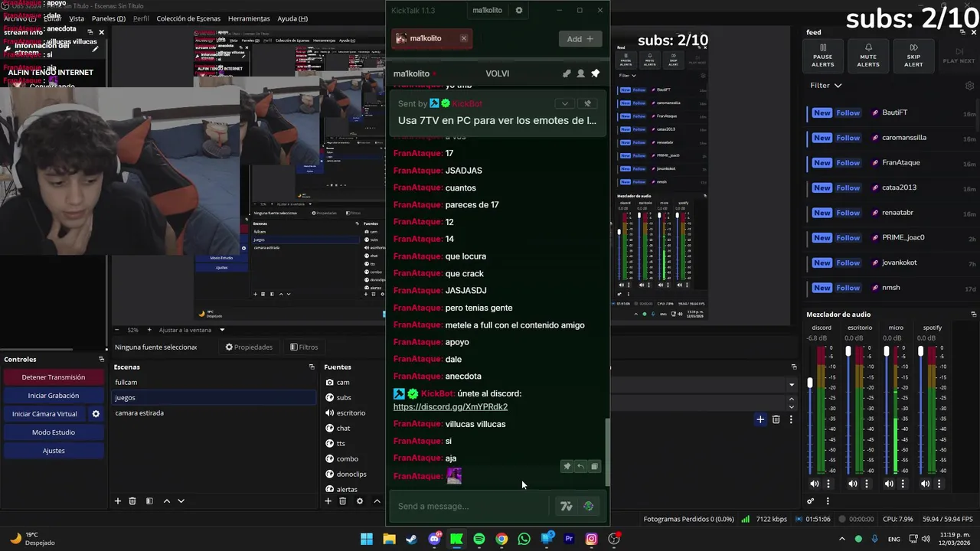
Task: Unpin the KickBot pinned message
Action: coord(588,103)
